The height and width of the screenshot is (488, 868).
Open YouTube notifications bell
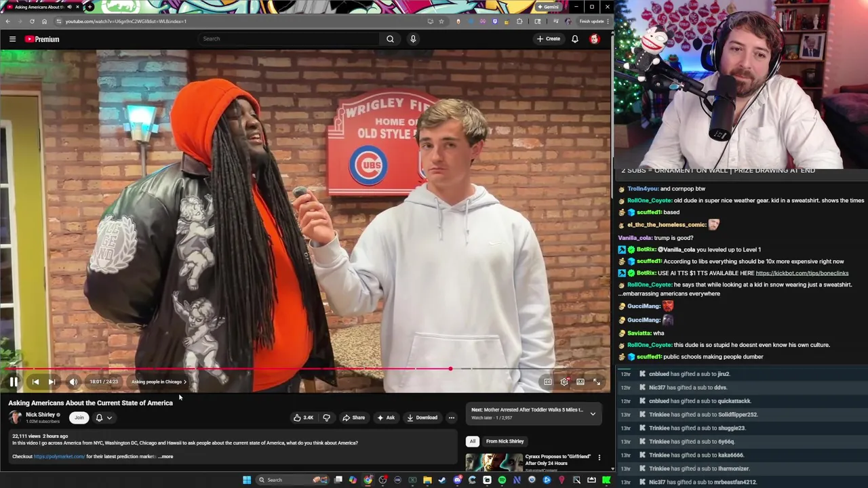pyautogui.click(x=575, y=39)
